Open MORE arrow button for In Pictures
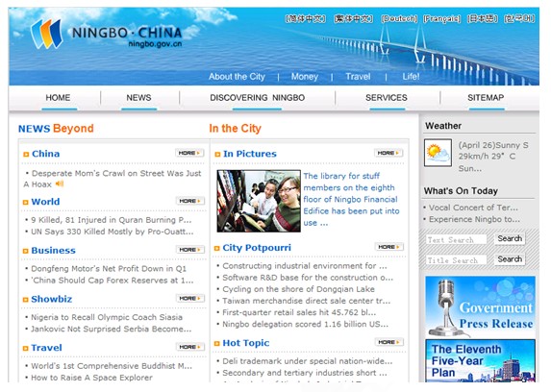This screenshot has width=551, height=392. click(x=388, y=153)
